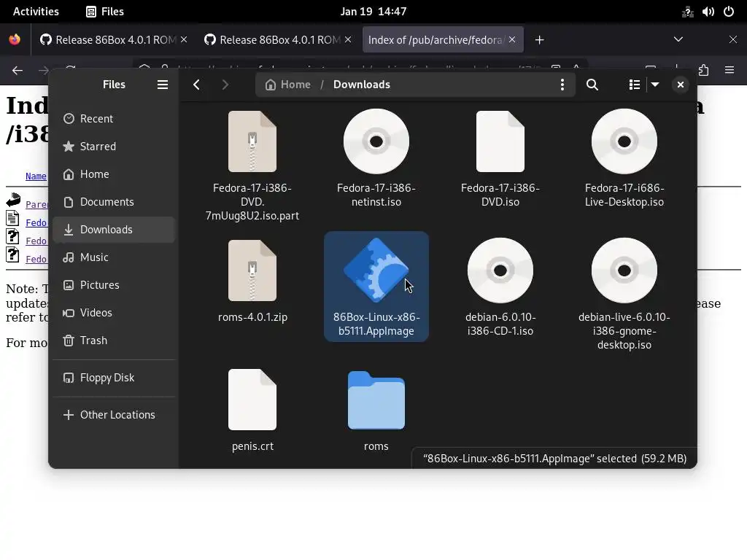Viewport: 747px width, 560px height.
Task: Open a new Firefox tab
Action: pyautogui.click(x=539, y=40)
